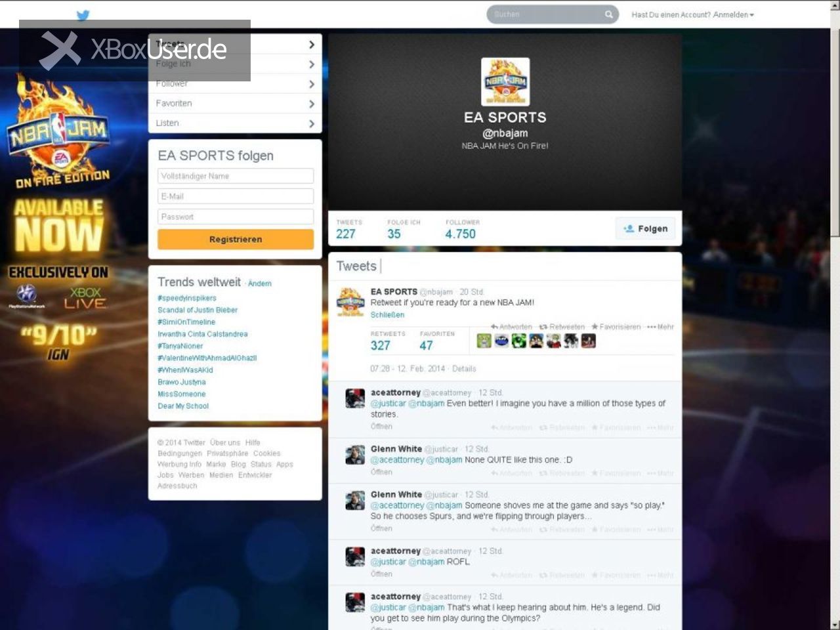Click @justicar mention in the ROFL reply

coord(388,562)
